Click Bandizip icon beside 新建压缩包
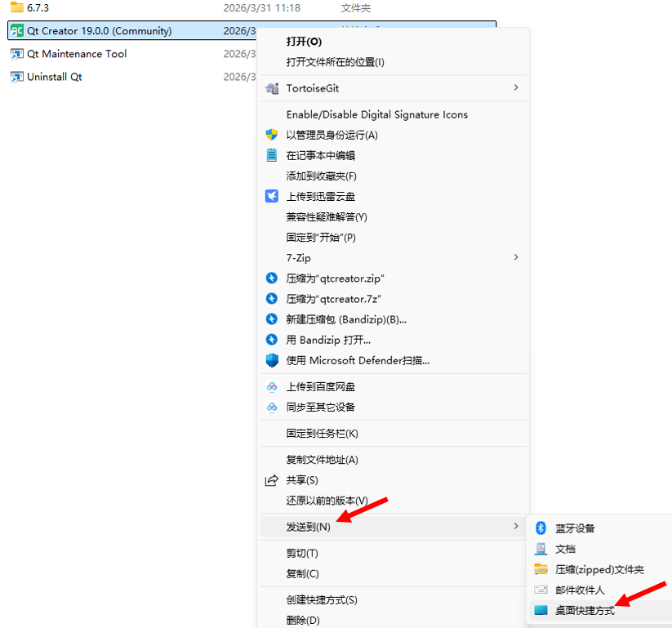 coord(272,319)
